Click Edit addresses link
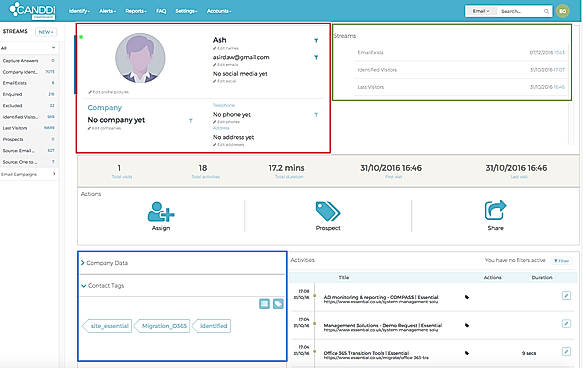This screenshot has width=583, height=368. pyautogui.click(x=229, y=145)
